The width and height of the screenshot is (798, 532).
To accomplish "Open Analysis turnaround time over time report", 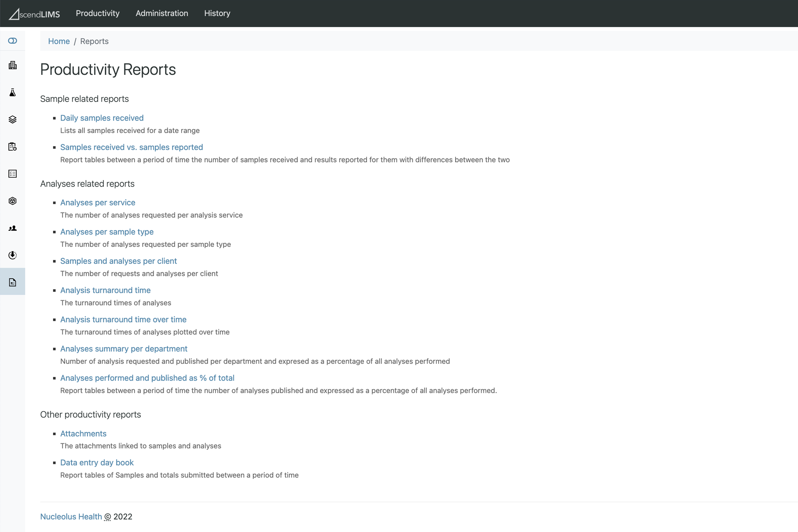I will pos(123,320).
